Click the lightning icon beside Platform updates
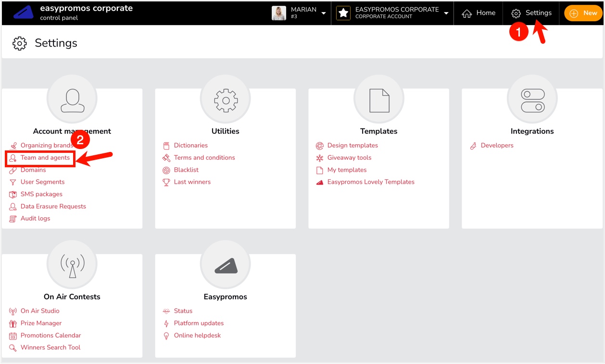 pyautogui.click(x=166, y=324)
